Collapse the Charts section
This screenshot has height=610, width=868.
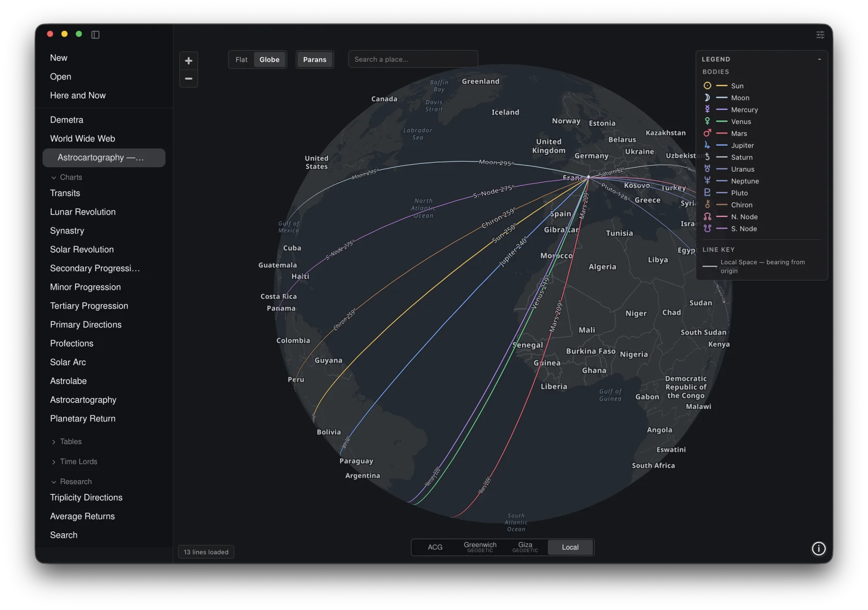pos(66,177)
